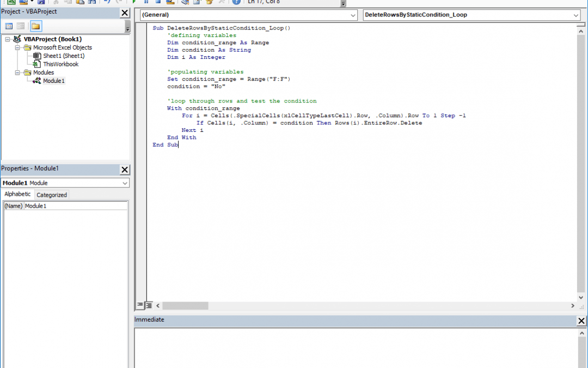The image size is (588, 368).
Task: Switch to the Categorized tab
Action: coord(52,195)
